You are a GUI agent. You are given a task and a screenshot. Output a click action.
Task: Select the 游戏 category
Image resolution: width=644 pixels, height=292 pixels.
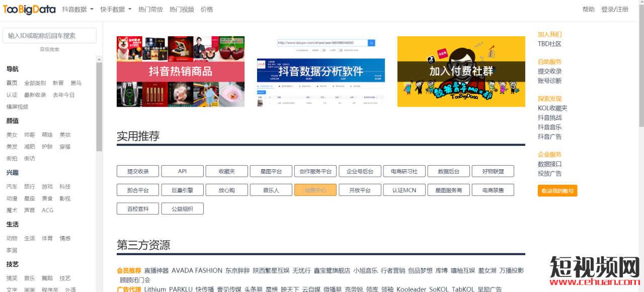(x=47, y=187)
